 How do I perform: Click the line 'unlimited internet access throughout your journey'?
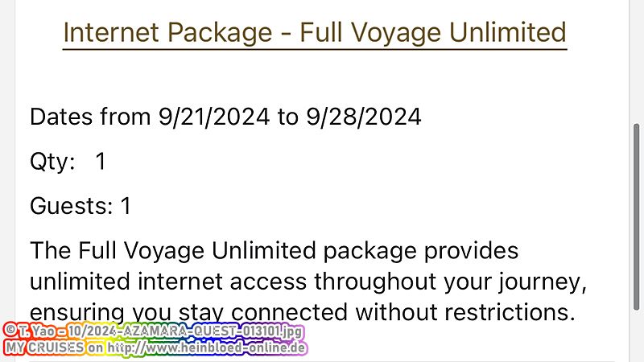coord(308,282)
